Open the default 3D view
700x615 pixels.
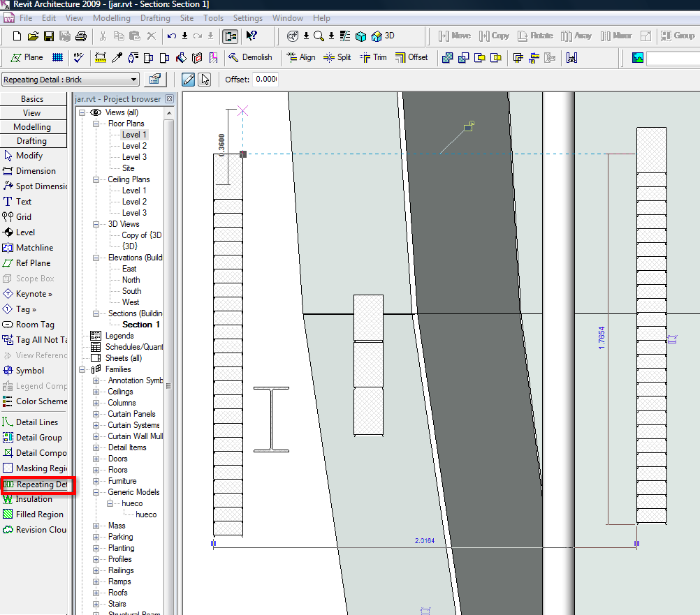coord(383,36)
